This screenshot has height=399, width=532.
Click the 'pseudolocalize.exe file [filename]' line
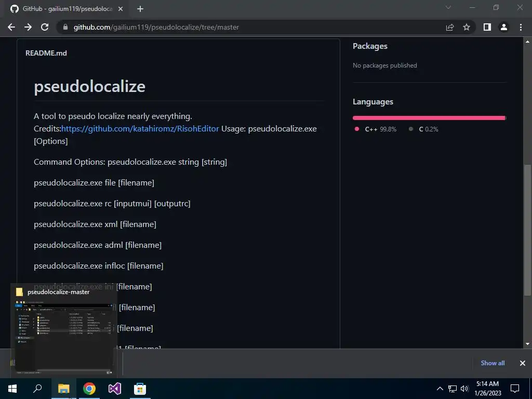94,182
